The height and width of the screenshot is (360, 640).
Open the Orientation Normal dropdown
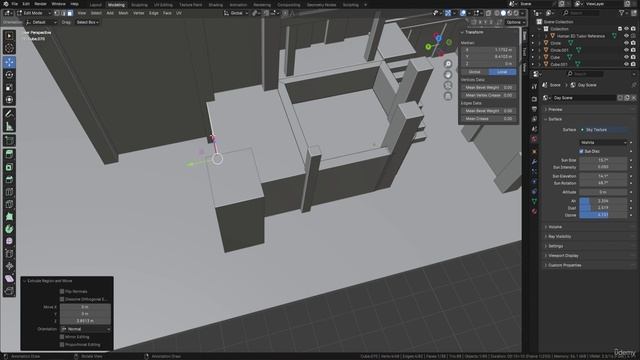[x=85, y=329]
